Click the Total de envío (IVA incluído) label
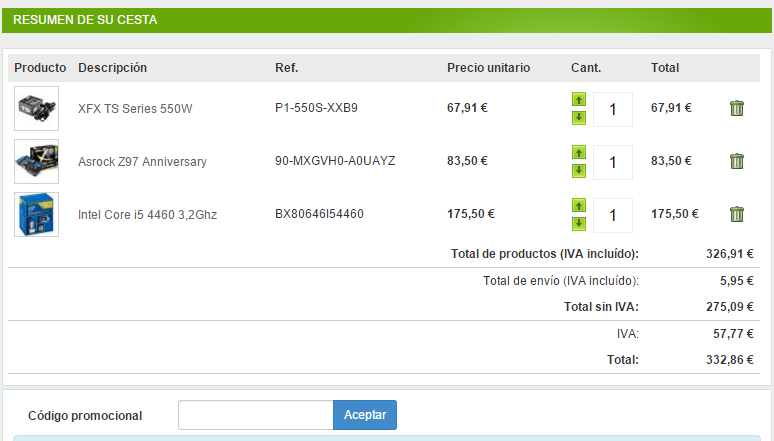 click(561, 281)
